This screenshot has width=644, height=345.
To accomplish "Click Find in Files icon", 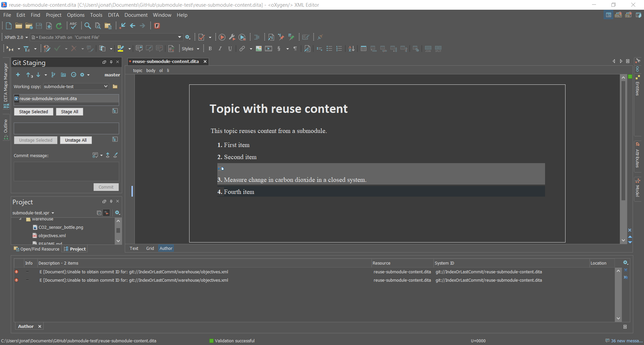I will click(98, 26).
